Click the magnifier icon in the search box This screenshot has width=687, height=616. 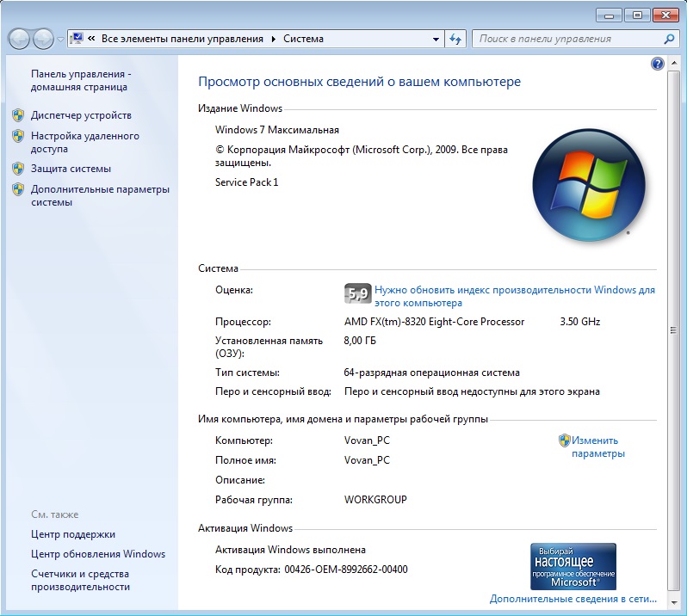(670, 39)
